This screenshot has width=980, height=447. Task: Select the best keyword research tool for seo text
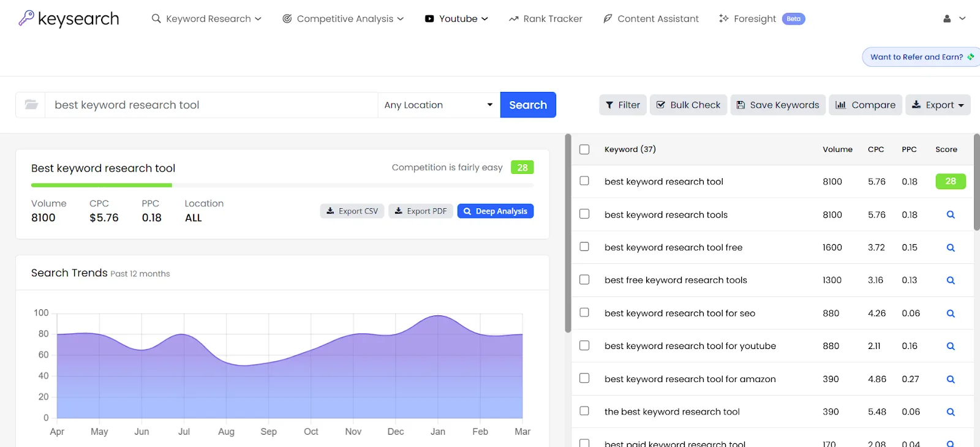point(680,314)
